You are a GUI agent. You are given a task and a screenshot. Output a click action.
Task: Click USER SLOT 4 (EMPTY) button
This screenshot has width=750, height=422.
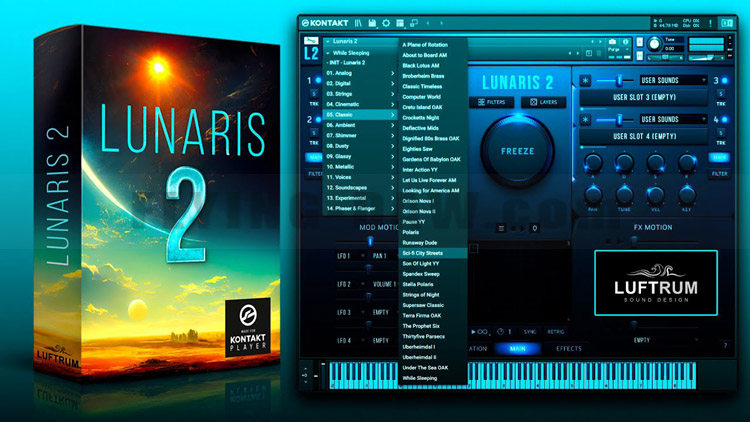(x=644, y=137)
